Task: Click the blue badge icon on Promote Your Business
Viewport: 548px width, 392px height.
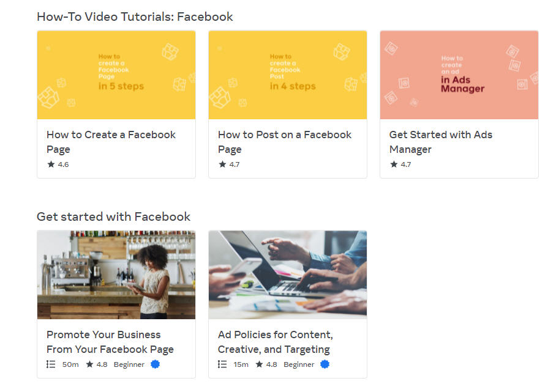Action: [x=155, y=364]
